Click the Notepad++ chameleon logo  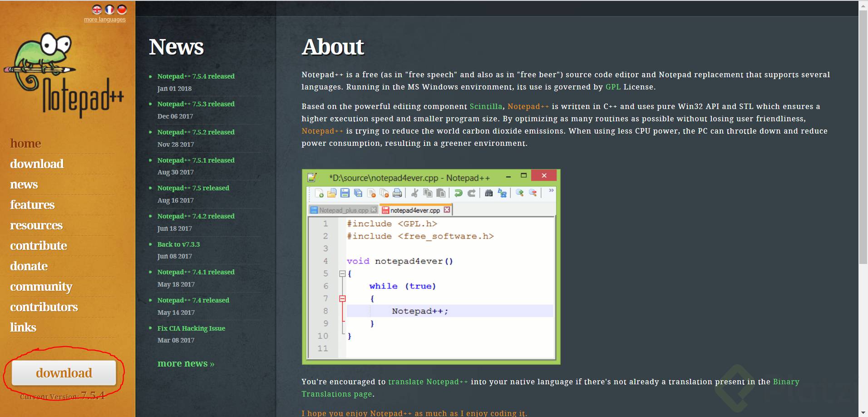(x=64, y=74)
